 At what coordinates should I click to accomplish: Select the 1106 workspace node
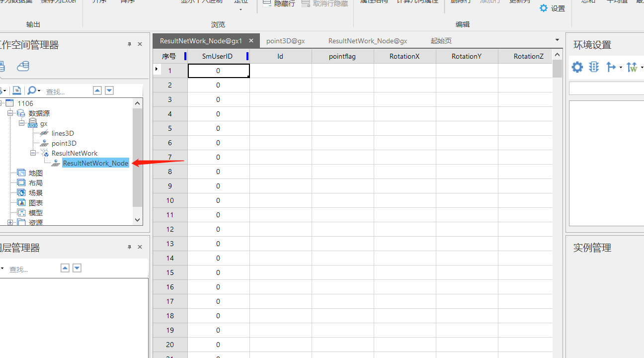[25, 103]
